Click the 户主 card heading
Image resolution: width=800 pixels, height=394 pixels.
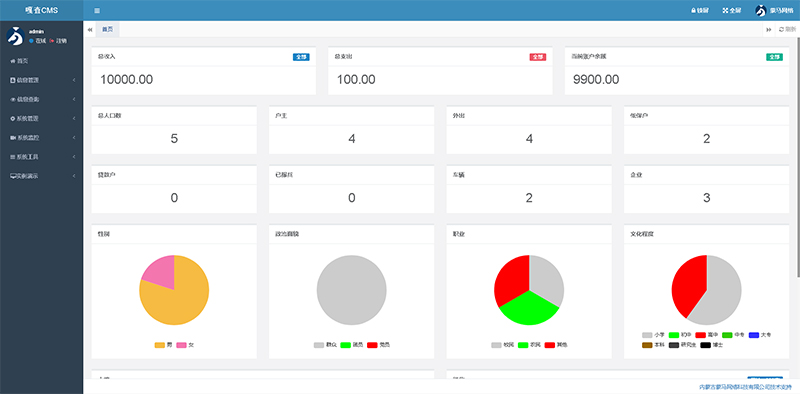pyautogui.click(x=281, y=116)
